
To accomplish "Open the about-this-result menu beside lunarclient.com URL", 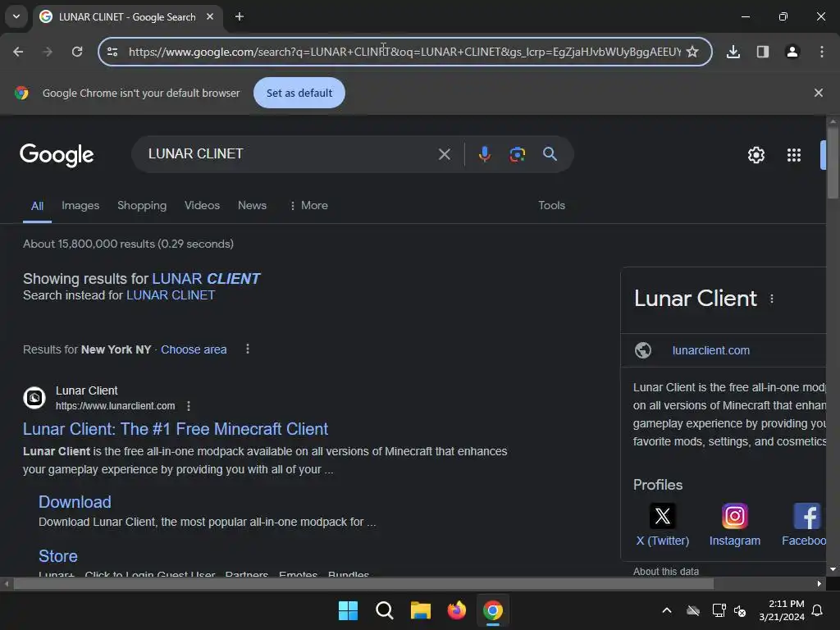I will click(189, 406).
